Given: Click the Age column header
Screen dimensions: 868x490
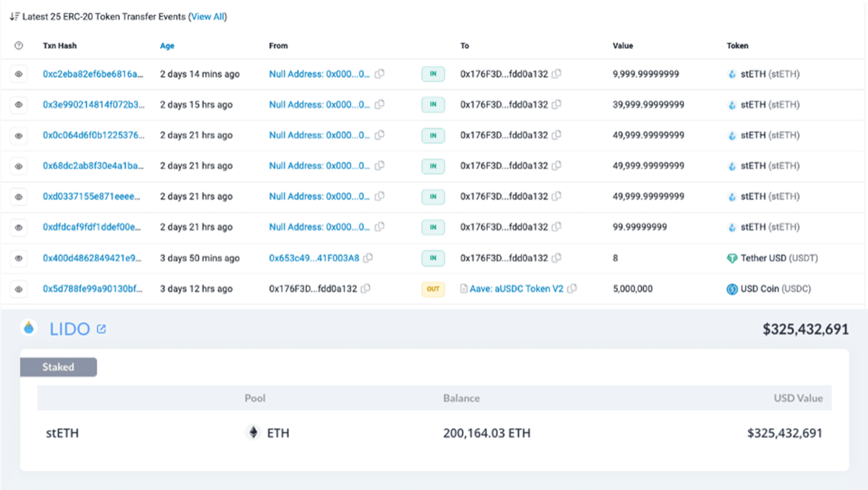Looking at the screenshot, I should point(167,45).
